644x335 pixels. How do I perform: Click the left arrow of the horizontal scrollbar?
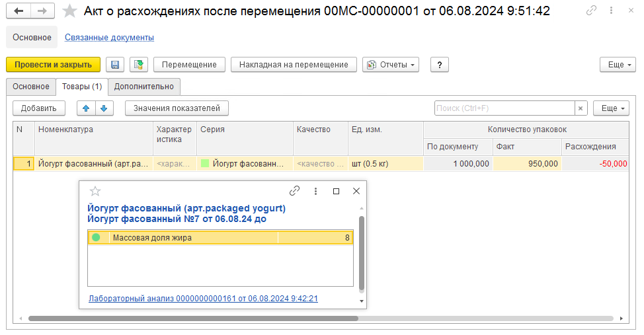(20, 318)
